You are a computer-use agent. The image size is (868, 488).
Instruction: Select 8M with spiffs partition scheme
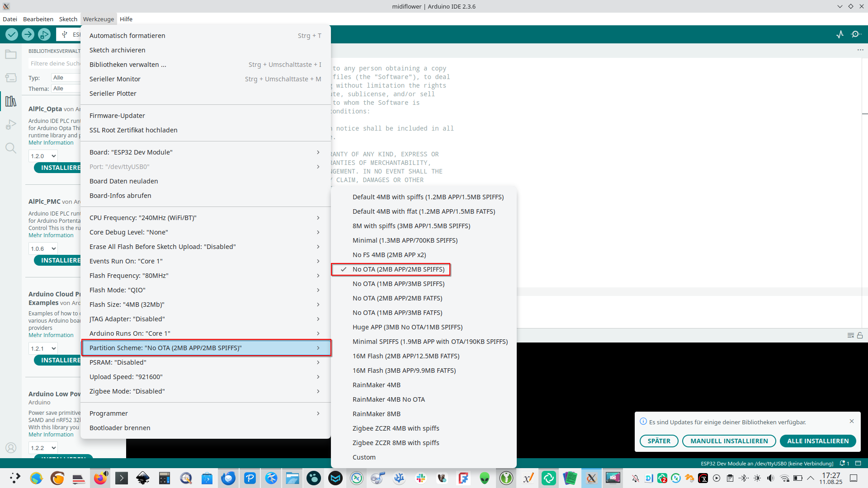coord(424,226)
